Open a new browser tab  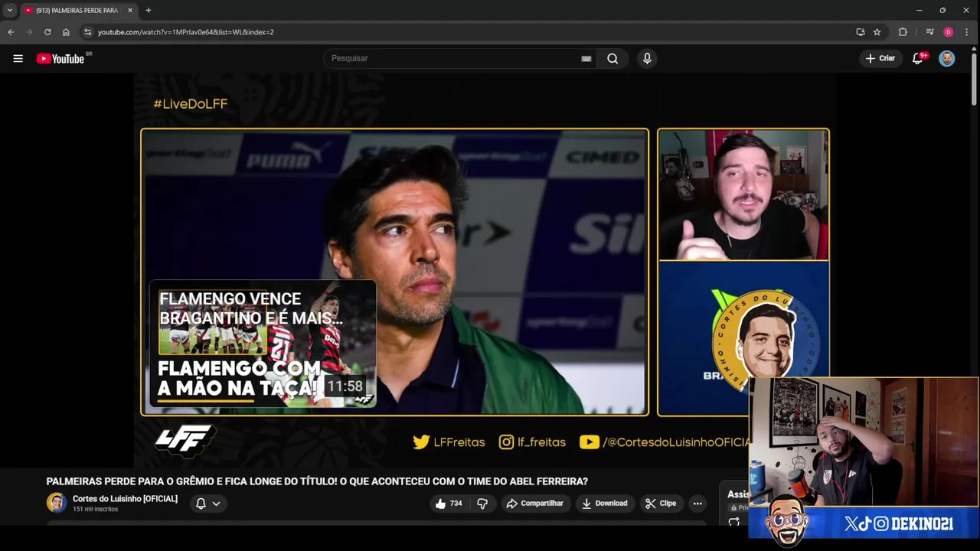coord(148,10)
